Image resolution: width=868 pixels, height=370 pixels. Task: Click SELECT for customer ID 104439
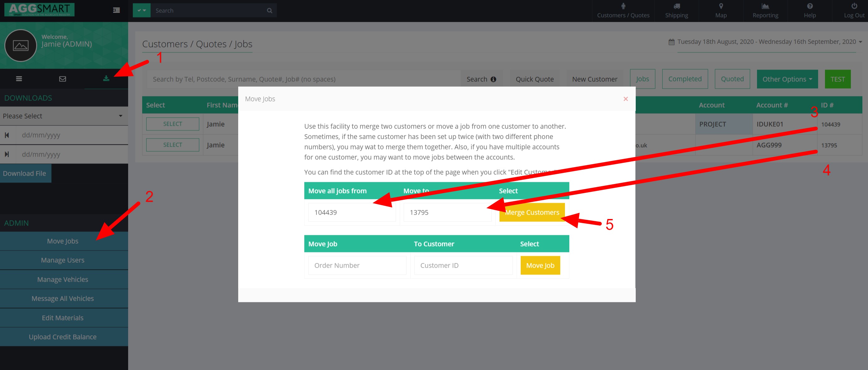[x=172, y=124]
